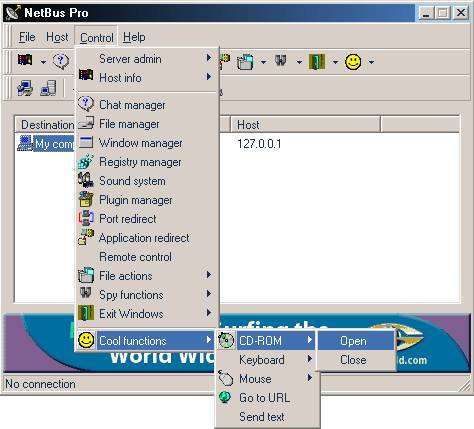Select the 127.0.0.1 host cell
The height and width of the screenshot is (429, 474).
click(259, 144)
